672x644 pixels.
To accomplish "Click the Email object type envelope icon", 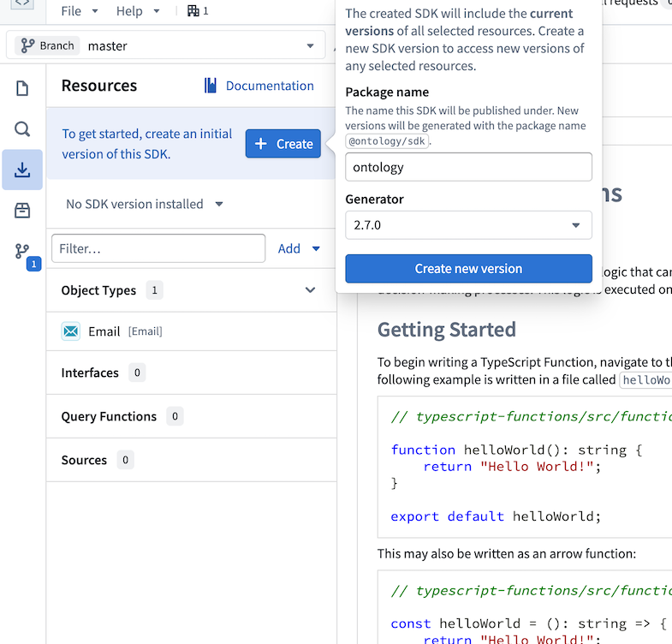I will tap(71, 331).
